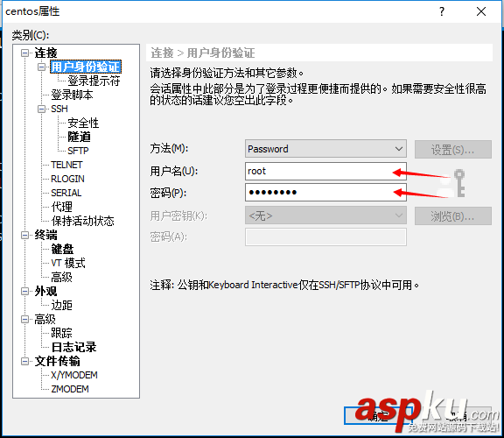504x438 pixels.
Task: Collapse the SSH tree node
Action: (x=41, y=109)
